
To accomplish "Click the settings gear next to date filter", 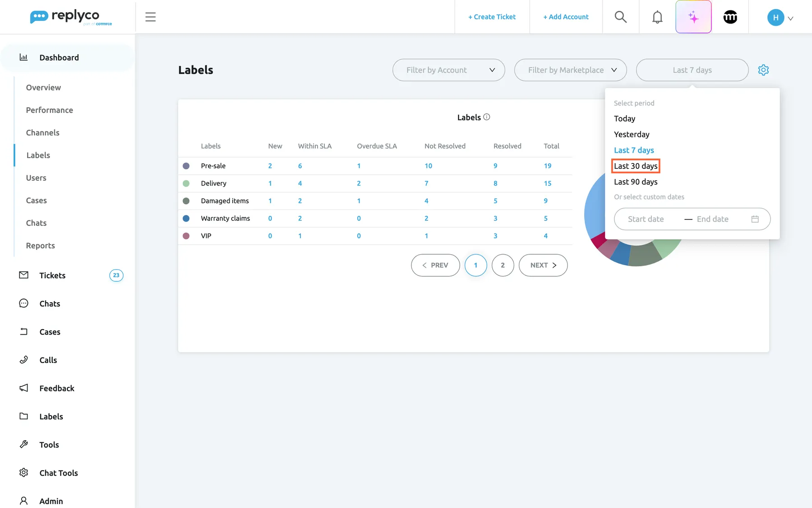I will coord(763,70).
